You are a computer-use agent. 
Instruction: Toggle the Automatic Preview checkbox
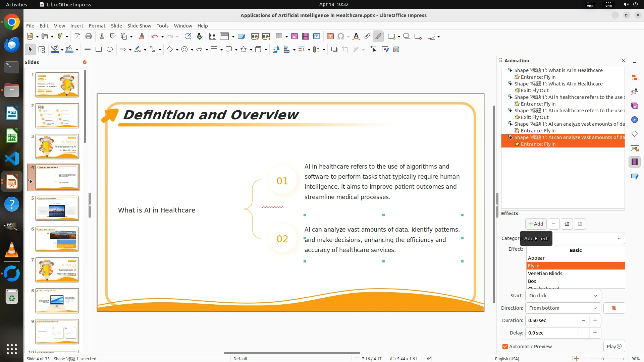click(x=505, y=347)
